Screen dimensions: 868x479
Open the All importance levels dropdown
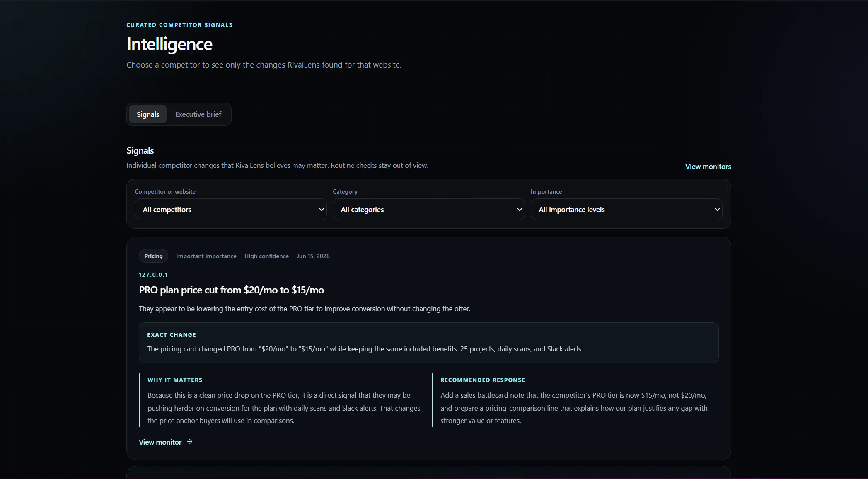(x=626, y=209)
